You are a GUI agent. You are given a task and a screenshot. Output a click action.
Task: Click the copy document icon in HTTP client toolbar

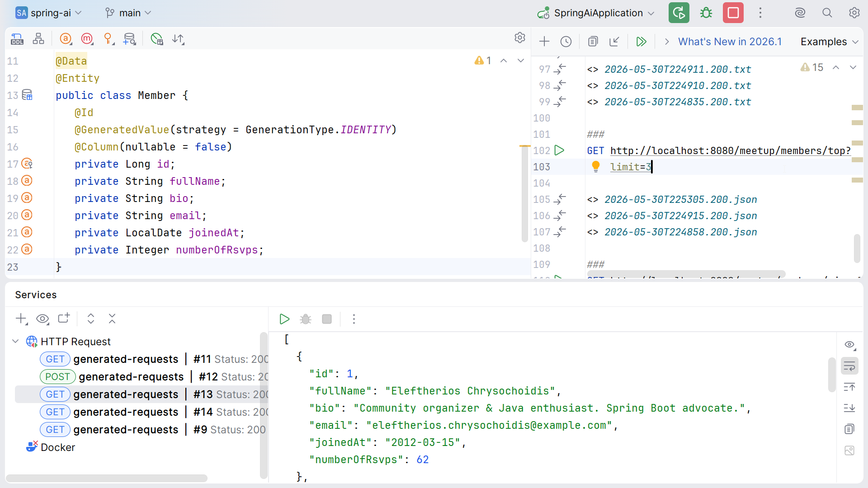[593, 42]
